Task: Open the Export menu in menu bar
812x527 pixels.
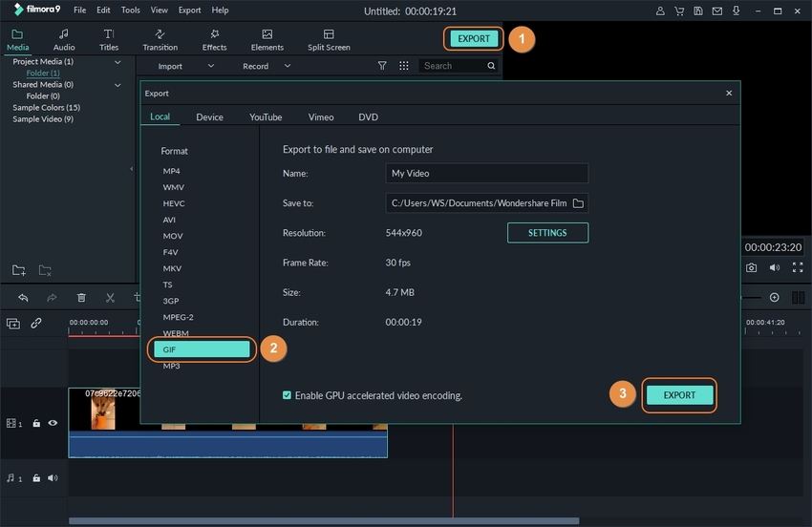Action: coord(189,11)
